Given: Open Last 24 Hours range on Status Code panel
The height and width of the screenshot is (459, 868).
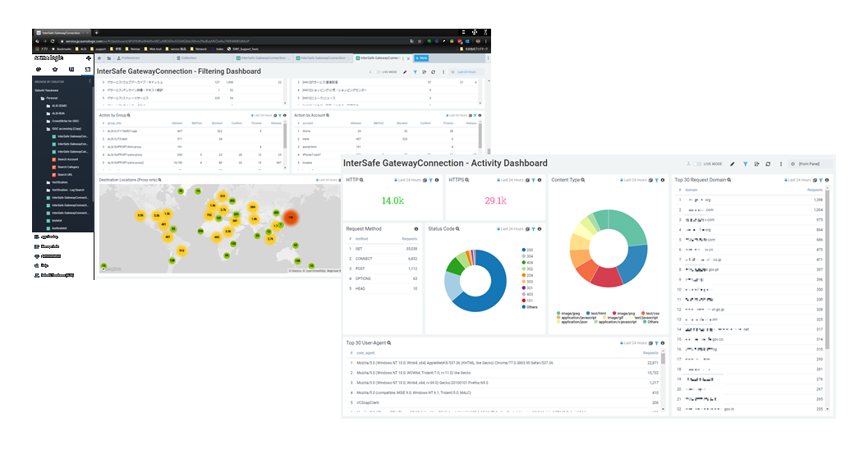Looking at the screenshot, I should (512, 228).
